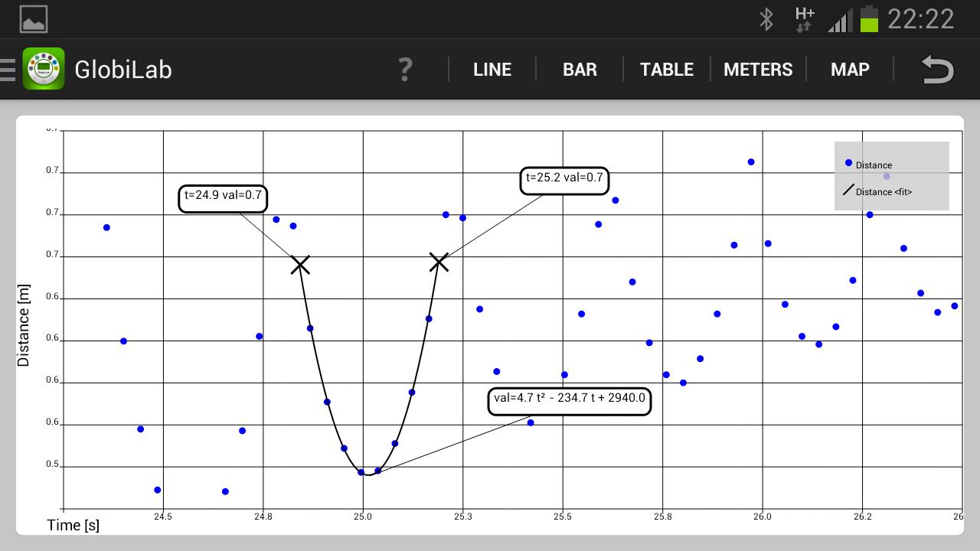
Task: Tap the Bluetooth status icon
Action: 766,19
